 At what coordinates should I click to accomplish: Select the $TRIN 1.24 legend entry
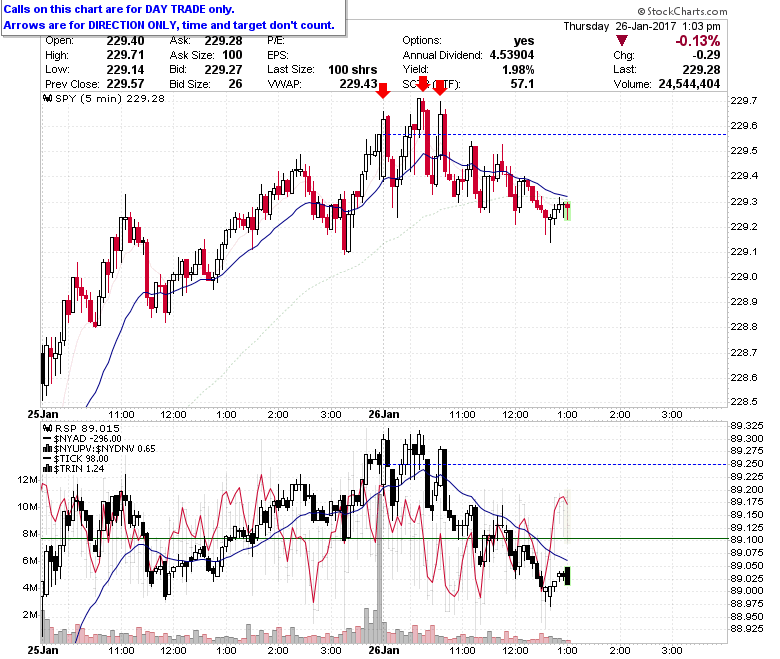tap(79, 469)
